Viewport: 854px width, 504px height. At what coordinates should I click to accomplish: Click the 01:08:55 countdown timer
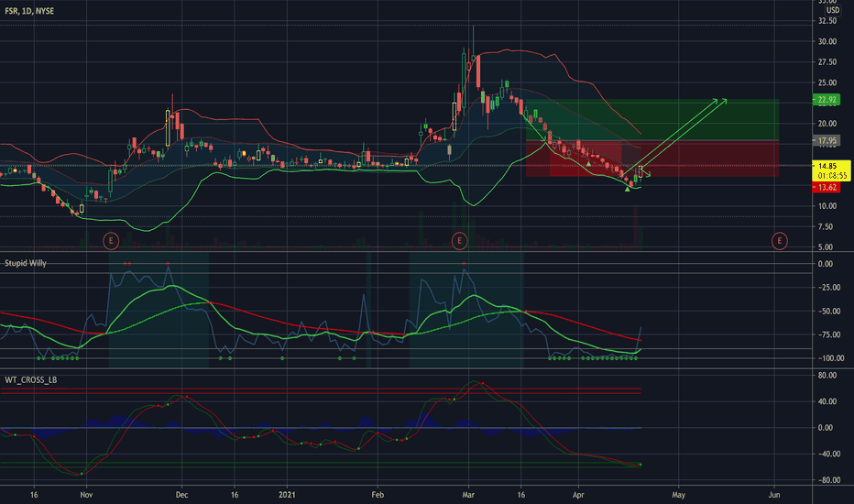pos(832,175)
